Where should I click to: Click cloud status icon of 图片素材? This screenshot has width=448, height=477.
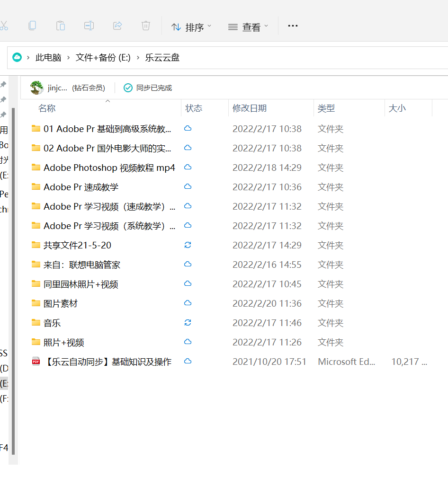coord(188,303)
